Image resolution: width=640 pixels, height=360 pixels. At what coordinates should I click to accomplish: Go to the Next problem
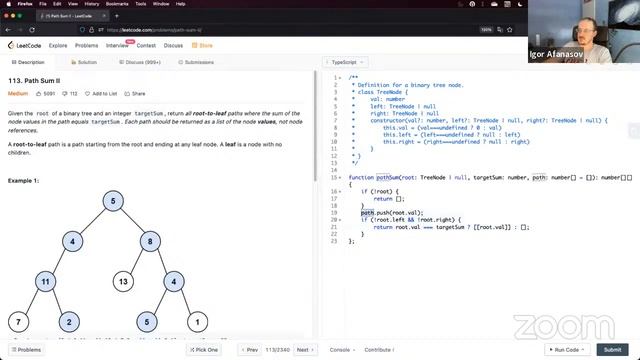(x=305, y=350)
